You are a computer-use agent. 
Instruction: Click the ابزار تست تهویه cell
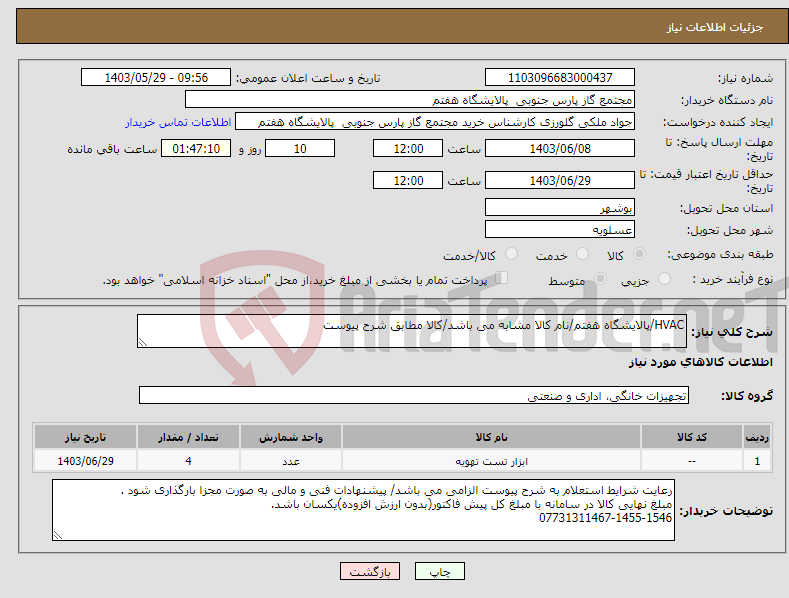coord(491,461)
